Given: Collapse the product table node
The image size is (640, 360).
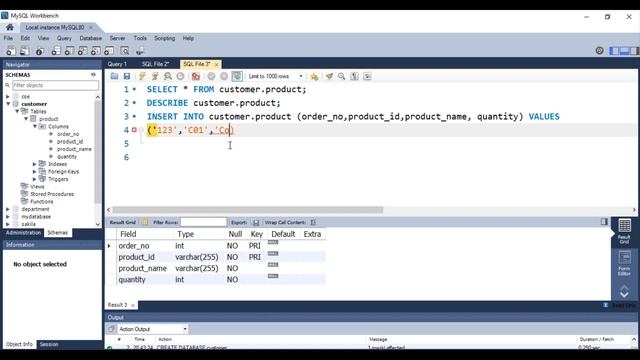Looking at the screenshot, I should [26, 119].
